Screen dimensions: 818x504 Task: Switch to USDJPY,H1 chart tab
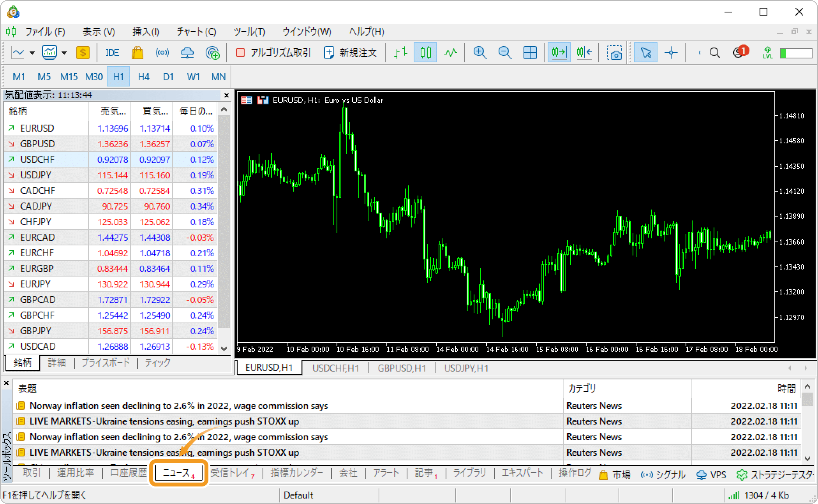click(466, 368)
